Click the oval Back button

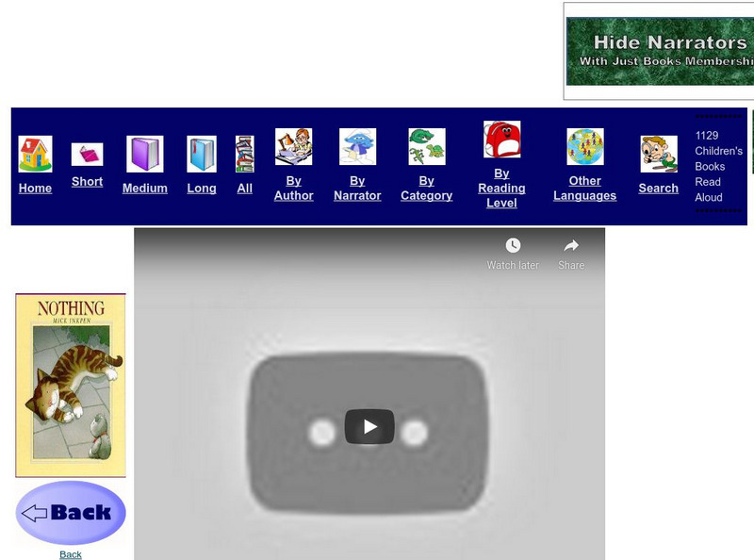(71, 512)
